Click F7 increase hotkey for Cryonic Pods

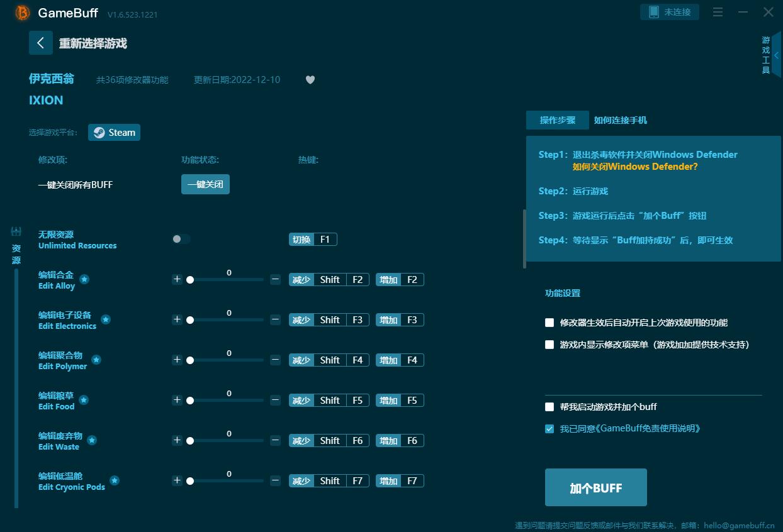(400, 480)
